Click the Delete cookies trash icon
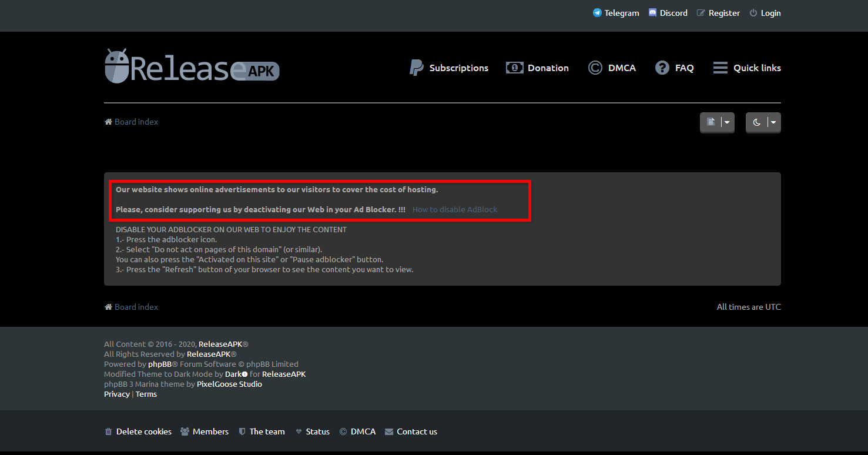The height and width of the screenshot is (455, 868). point(108,431)
